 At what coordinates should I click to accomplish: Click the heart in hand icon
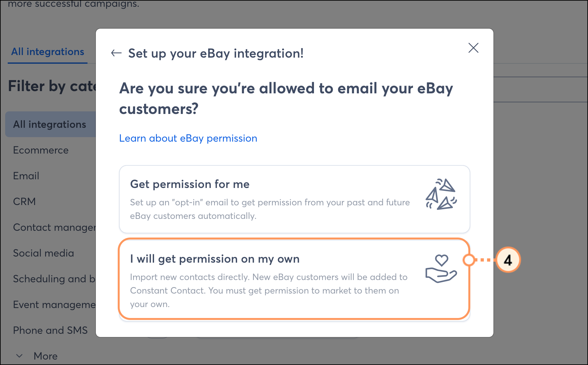coord(441,269)
